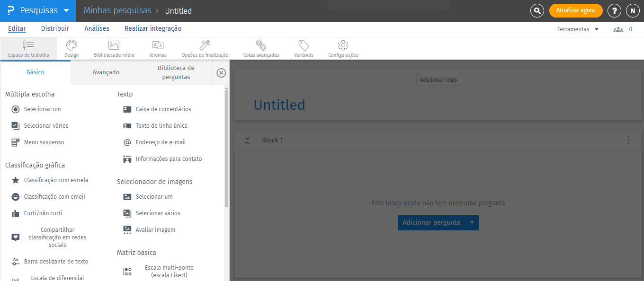Image resolution: width=644 pixels, height=281 pixels.
Task: Open the Configurações gear tool
Action: [x=343, y=49]
